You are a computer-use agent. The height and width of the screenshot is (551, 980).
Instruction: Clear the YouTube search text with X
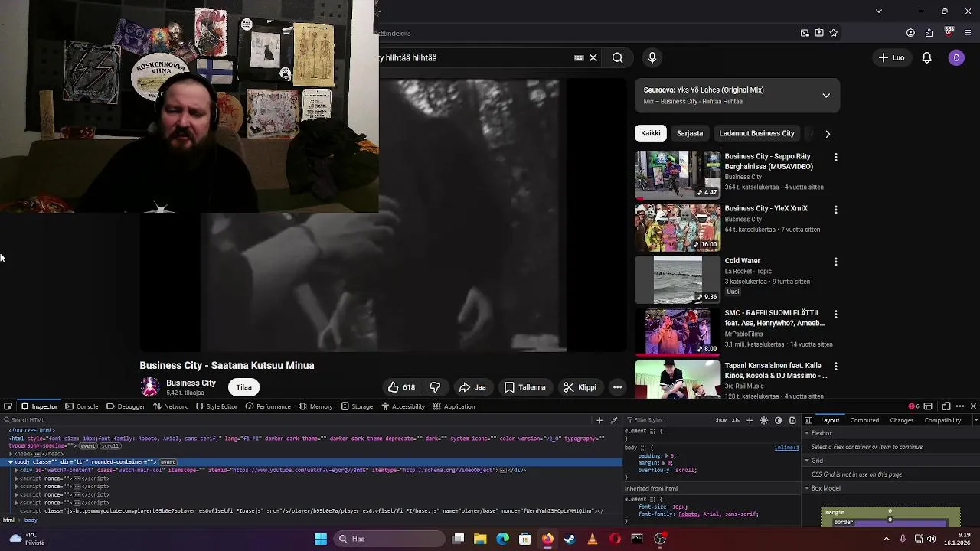pyautogui.click(x=593, y=57)
